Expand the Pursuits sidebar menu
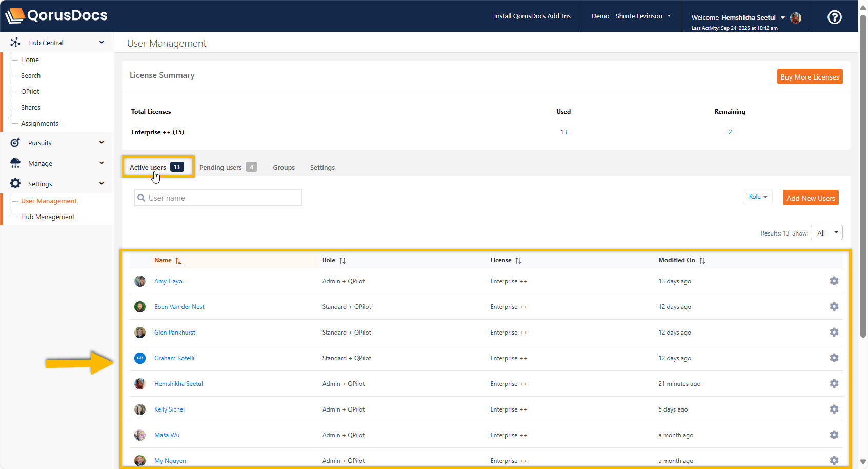Viewport: 868px width, 469px height. point(102,143)
